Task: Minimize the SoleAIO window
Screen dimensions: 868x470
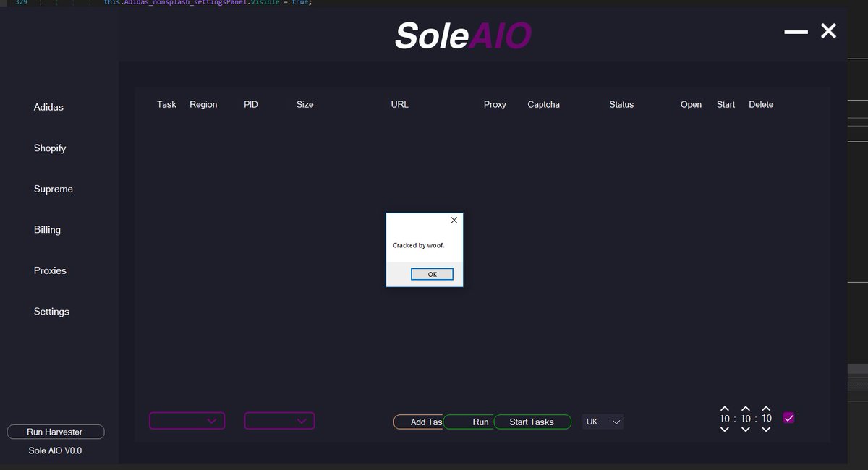Action: click(x=796, y=32)
